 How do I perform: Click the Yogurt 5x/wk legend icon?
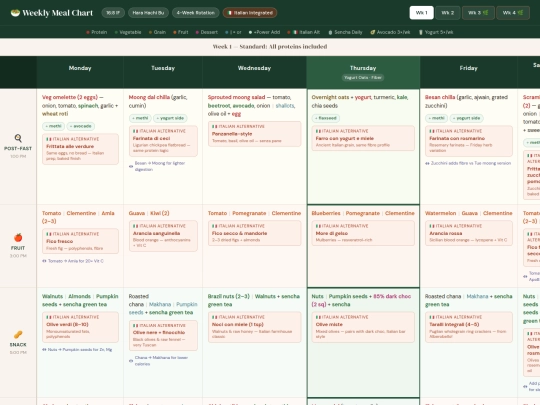420,32
